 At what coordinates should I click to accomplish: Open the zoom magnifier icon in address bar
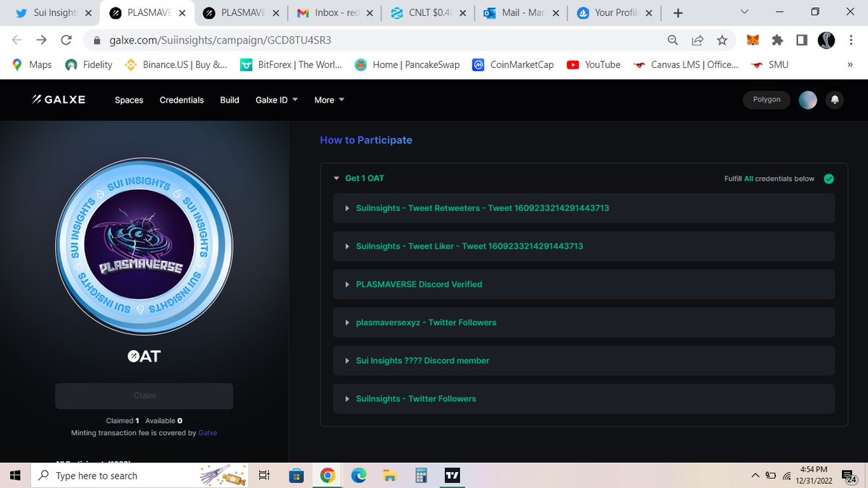coord(673,40)
